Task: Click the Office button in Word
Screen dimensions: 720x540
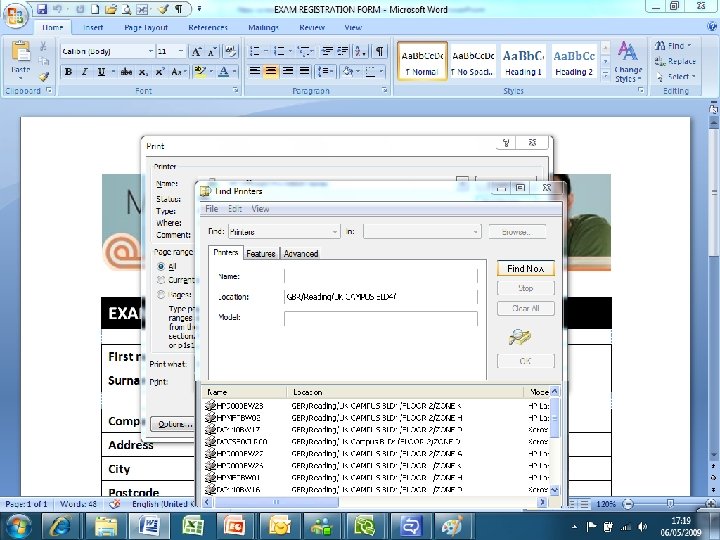Action: [x=15, y=14]
